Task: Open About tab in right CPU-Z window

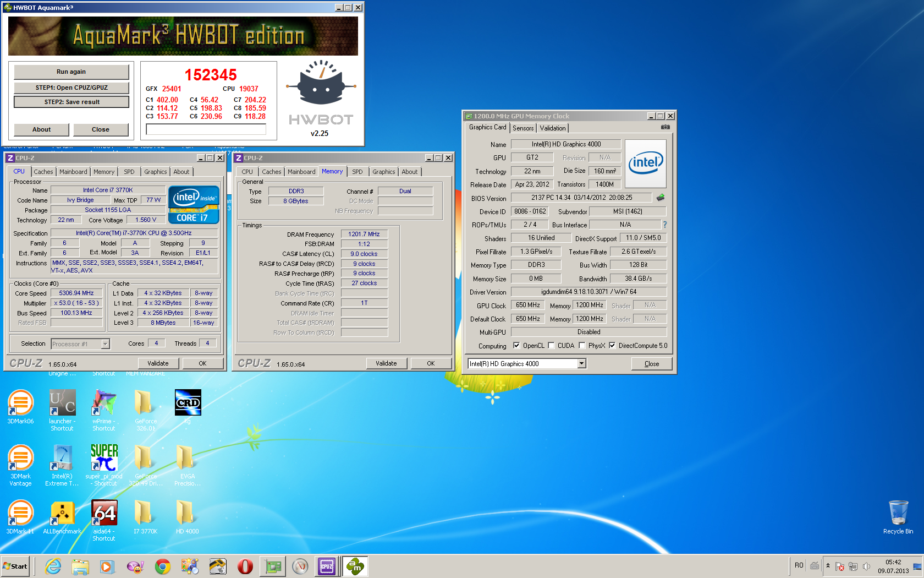Action: (x=410, y=172)
